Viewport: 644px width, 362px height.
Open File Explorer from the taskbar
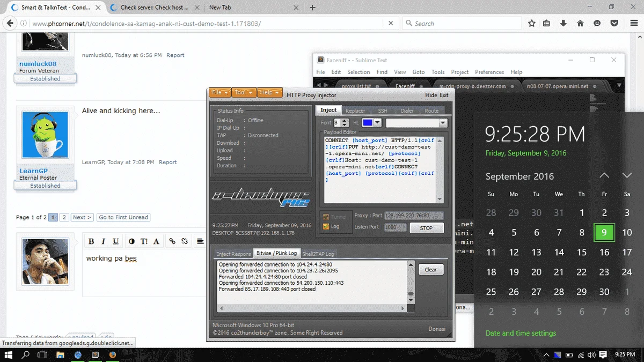(60, 355)
